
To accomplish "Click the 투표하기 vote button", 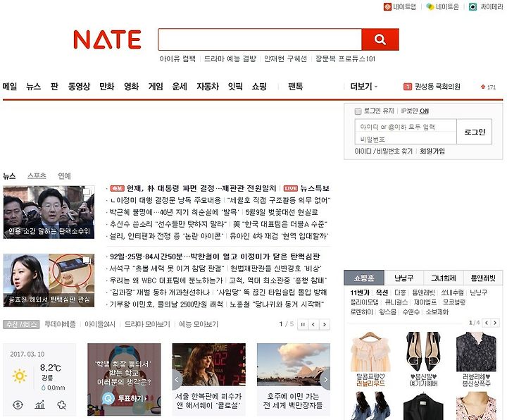I will click(126, 398).
